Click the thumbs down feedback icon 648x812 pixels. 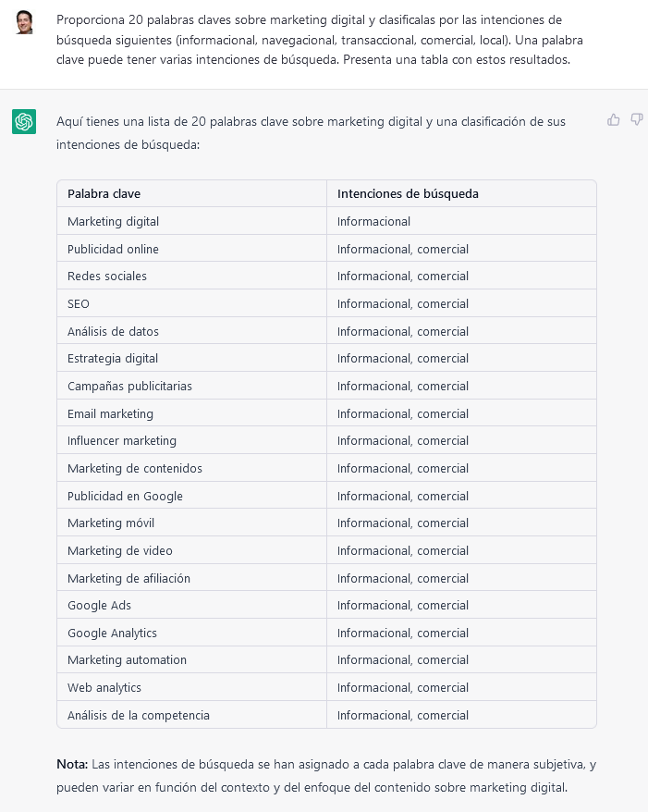click(637, 120)
